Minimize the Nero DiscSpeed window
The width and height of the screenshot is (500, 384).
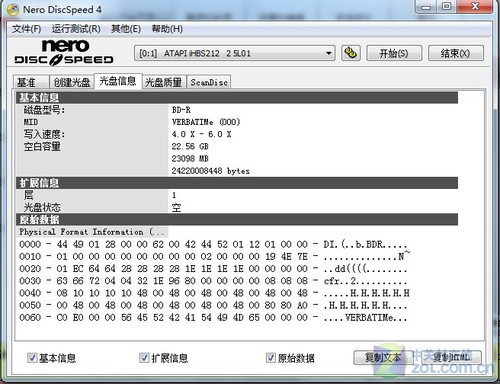coord(426,7)
